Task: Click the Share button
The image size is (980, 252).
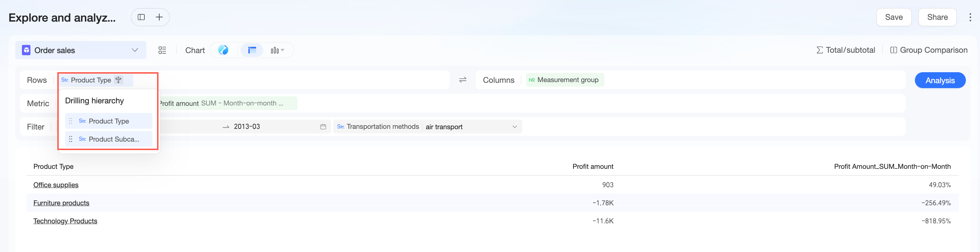Action: point(937,17)
